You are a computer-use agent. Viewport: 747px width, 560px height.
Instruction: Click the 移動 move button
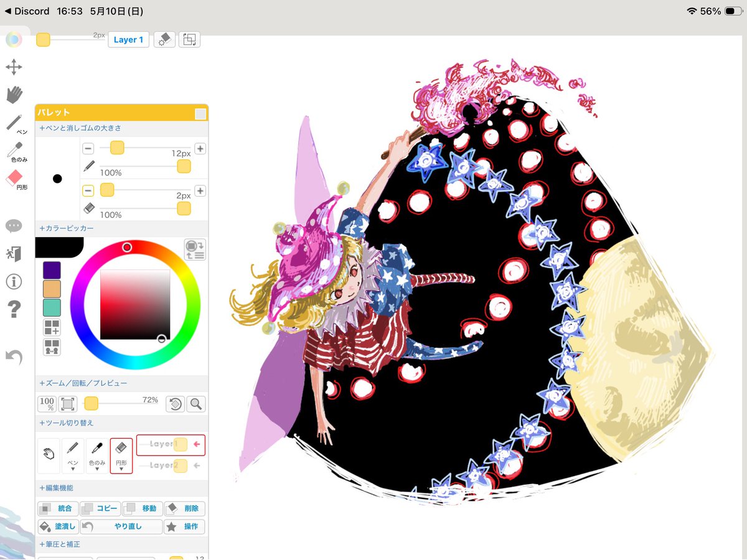pyautogui.click(x=143, y=508)
